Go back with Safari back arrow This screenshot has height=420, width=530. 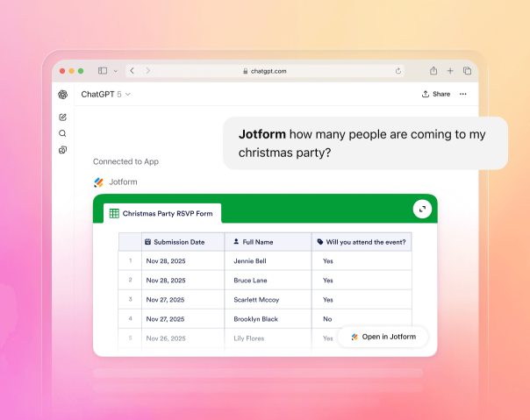(132, 71)
